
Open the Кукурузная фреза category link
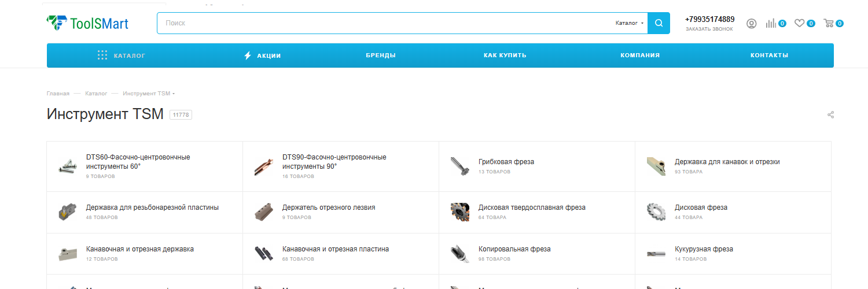click(704, 249)
